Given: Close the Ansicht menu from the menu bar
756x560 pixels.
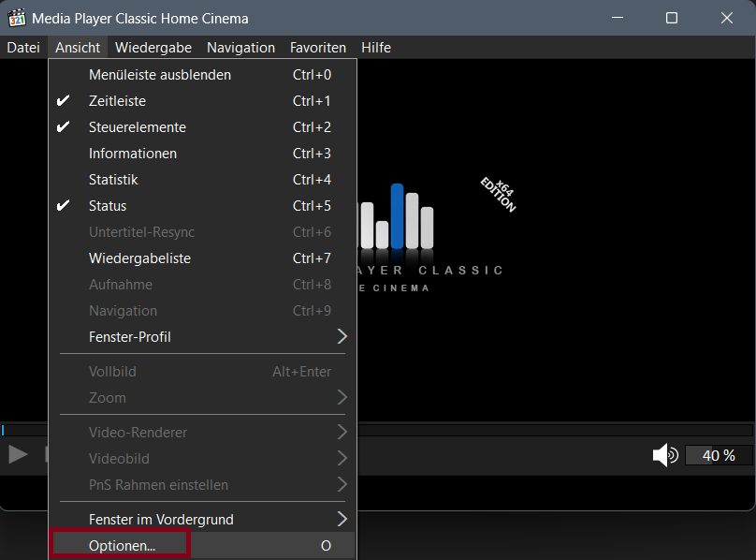Looking at the screenshot, I should point(78,48).
